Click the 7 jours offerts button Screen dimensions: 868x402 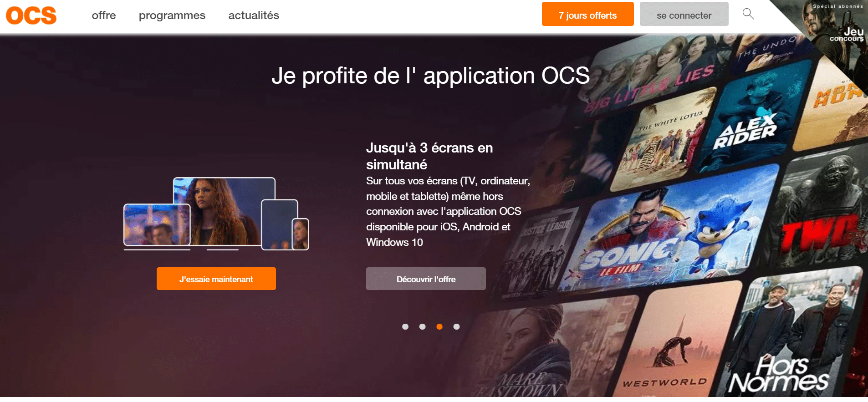click(587, 14)
